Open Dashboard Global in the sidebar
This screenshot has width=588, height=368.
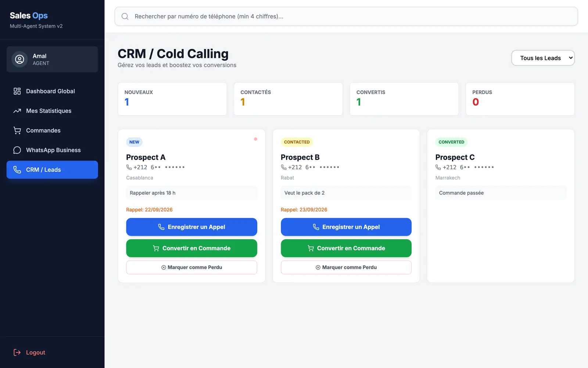[52, 91]
